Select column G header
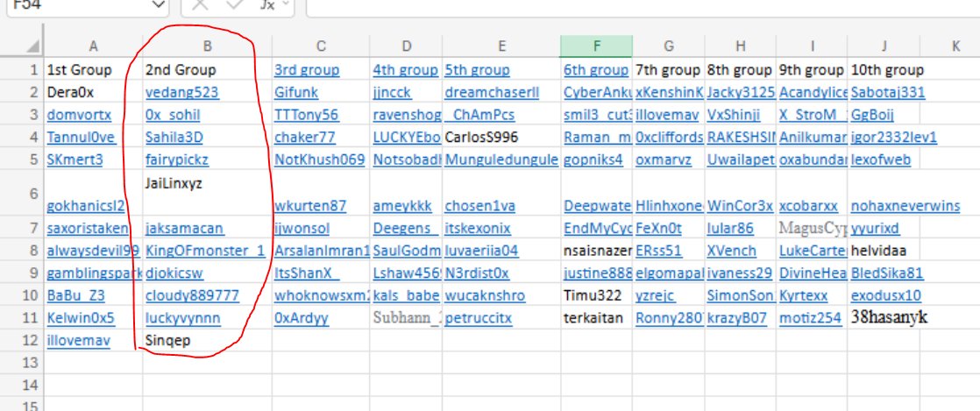The width and height of the screenshot is (980, 411). pyautogui.click(x=669, y=46)
